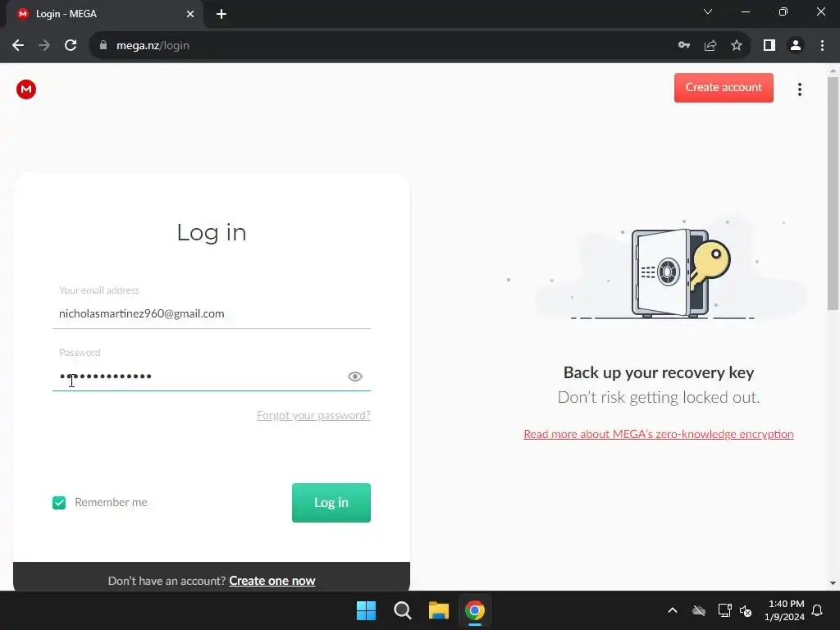Click Back up your recovery key heading
This screenshot has width=840, height=630.
659,373
